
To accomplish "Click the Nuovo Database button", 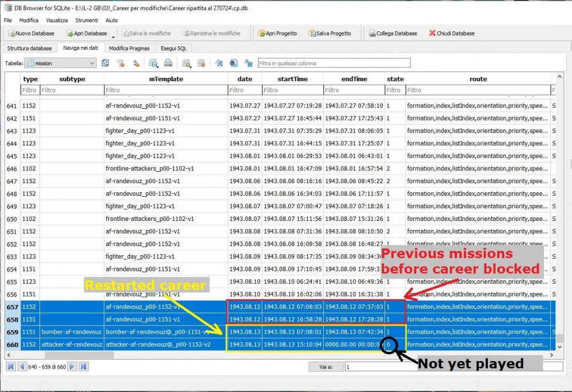I will tap(31, 33).
